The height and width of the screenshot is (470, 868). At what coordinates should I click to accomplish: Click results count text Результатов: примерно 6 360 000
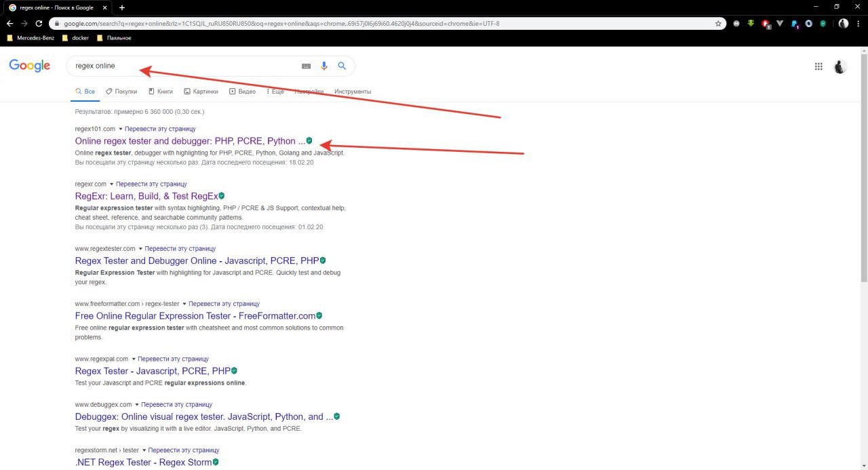[140, 111]
